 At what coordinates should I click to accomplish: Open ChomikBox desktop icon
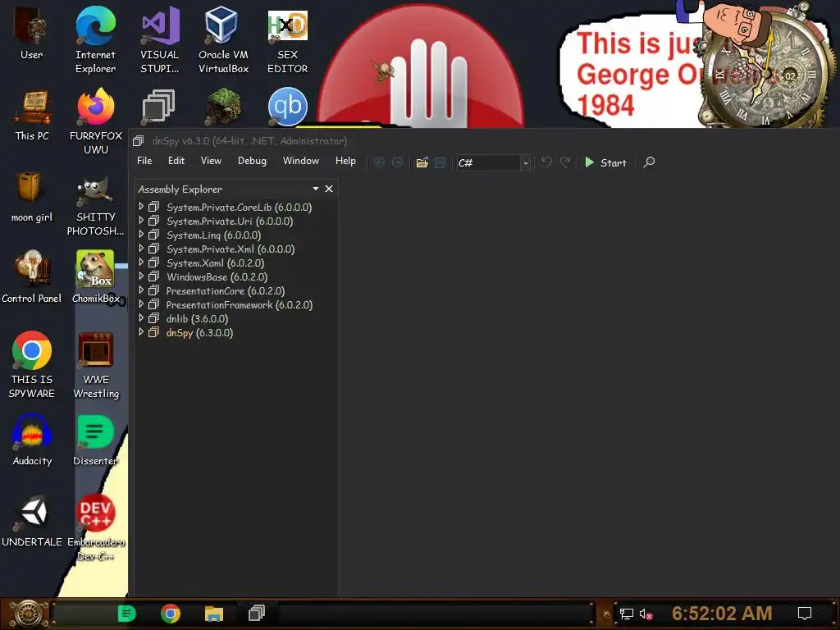tap(95, 276)
